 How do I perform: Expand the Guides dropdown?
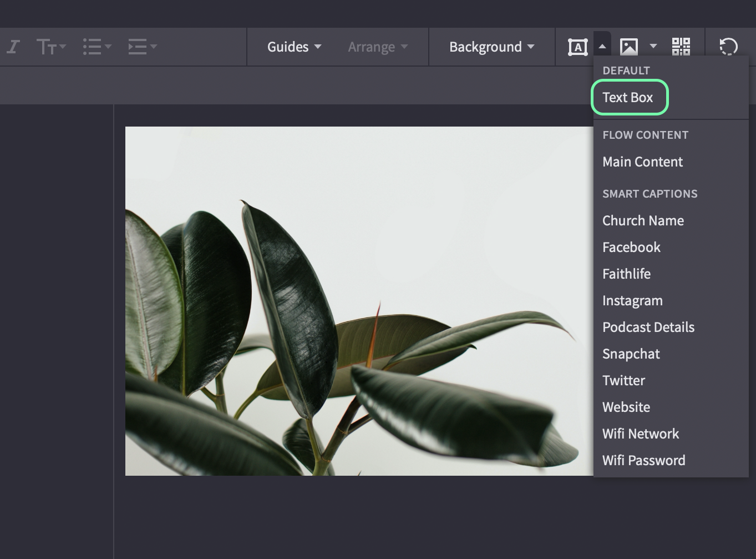click(294, 47)
